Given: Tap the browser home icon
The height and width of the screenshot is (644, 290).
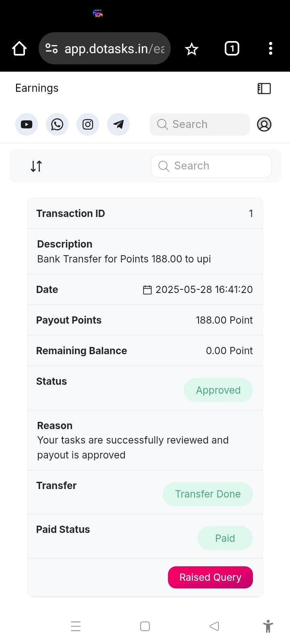Looking at the screenshot, I should (x=19, y=49).
